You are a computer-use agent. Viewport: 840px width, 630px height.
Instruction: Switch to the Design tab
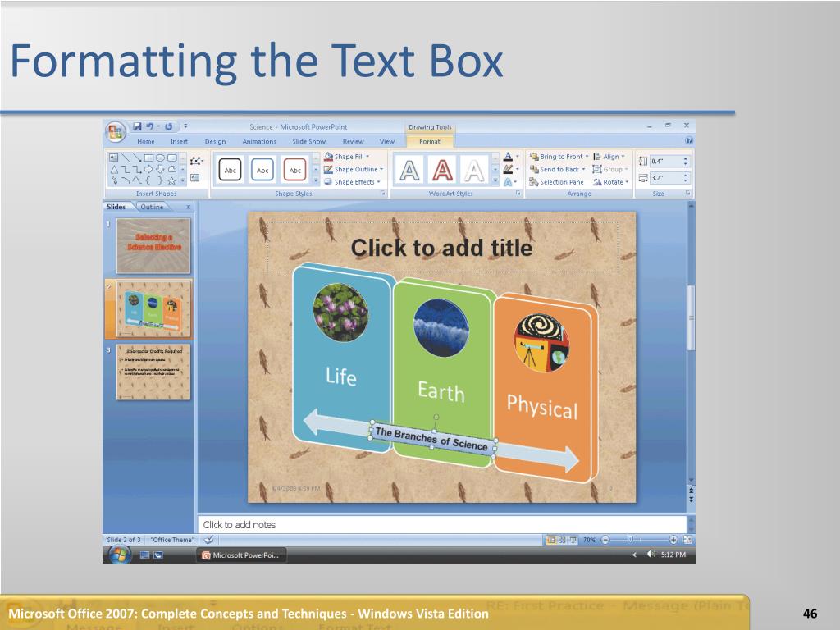tap(215, 141)
